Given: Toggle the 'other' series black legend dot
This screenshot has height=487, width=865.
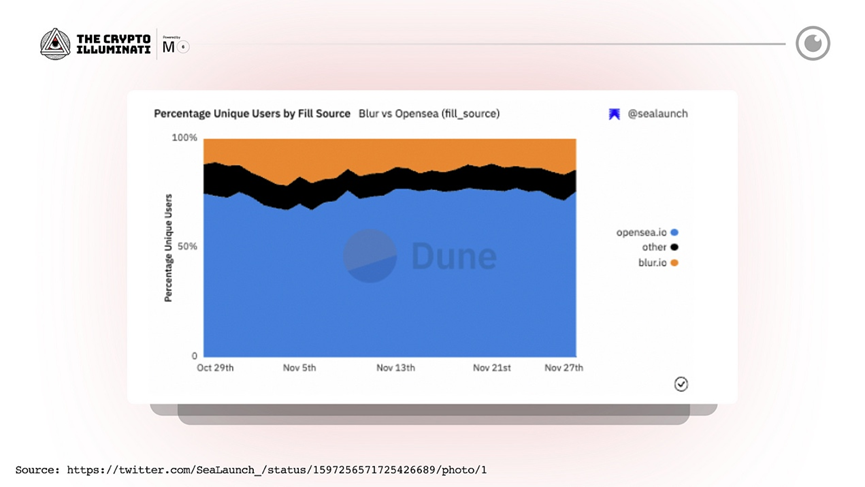Looking at the screenshot, I should click(x=674, y=247).
